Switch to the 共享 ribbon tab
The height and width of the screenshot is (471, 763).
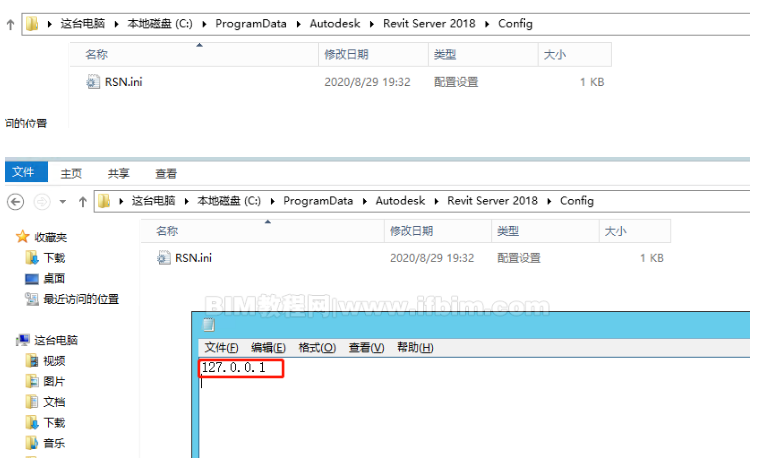(x=118, y=173)
